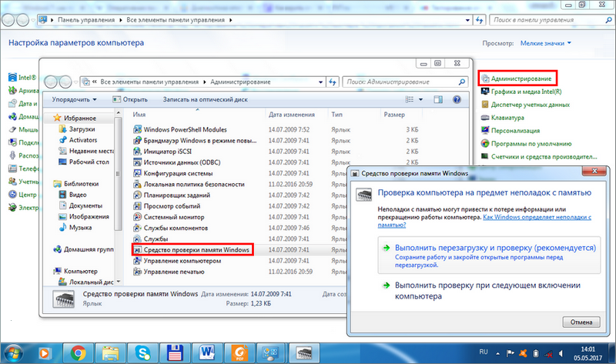Click the Action Center flag tray icon
The width and height of the screenshot is (616, 364).
[510, 353]
